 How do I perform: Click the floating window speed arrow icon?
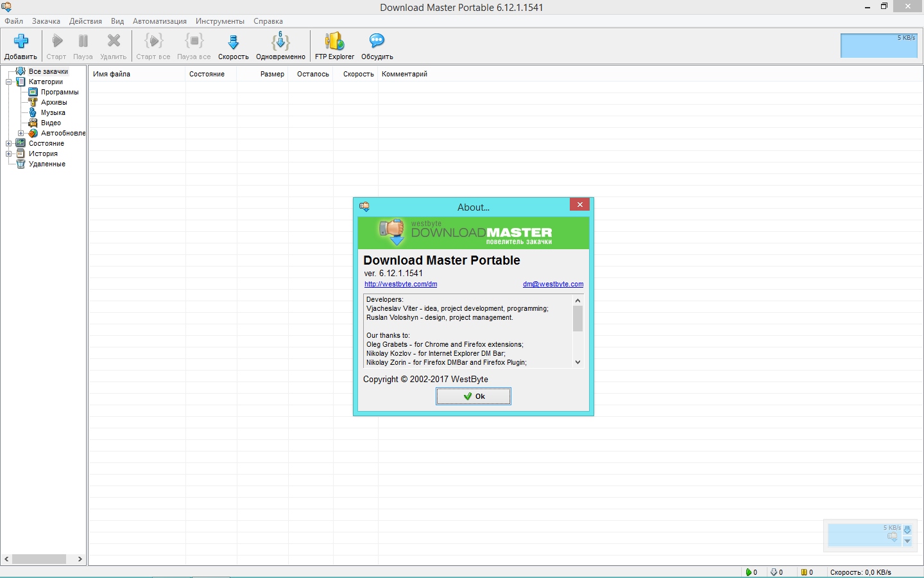907,530
